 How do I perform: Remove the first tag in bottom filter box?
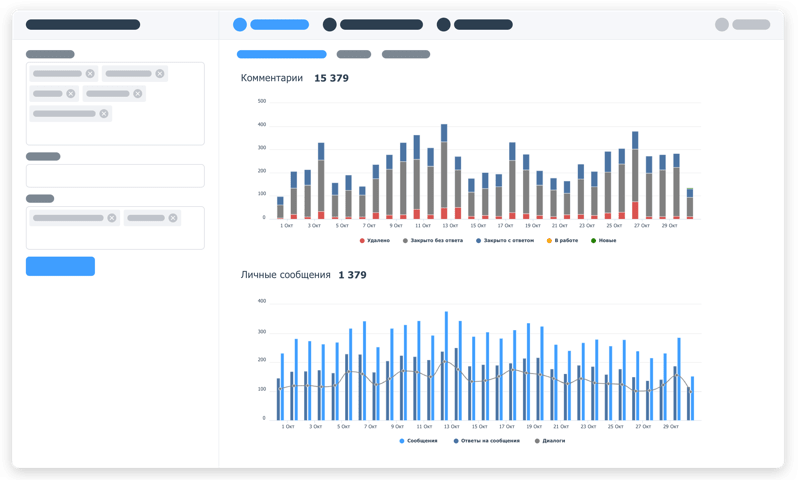click(112, 218)
